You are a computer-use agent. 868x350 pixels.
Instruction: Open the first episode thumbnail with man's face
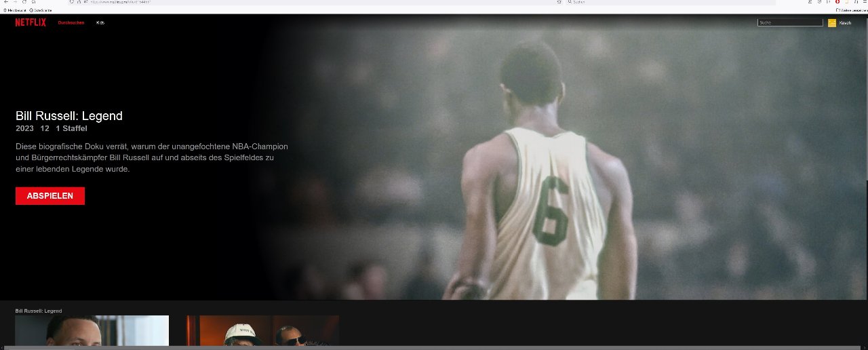click(92, 330)
